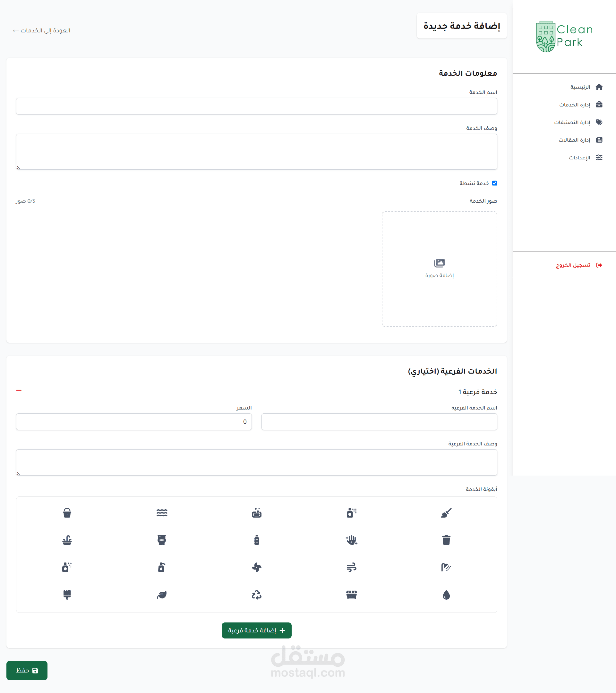Image resolution: width=616 pixels, height=693 pixels.
Task: Select the soap bar icon
Action: (256, 513)
